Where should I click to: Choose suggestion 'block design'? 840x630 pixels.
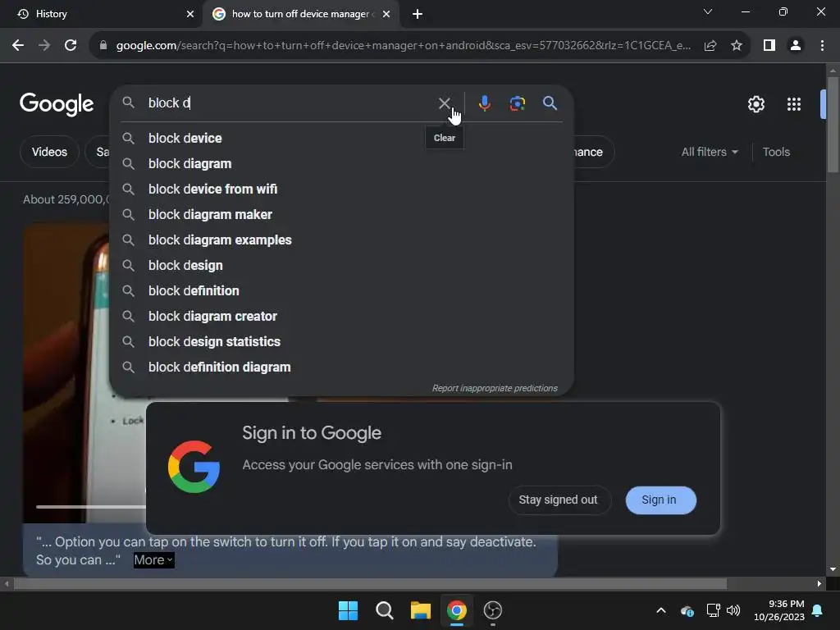coord(341,266)
